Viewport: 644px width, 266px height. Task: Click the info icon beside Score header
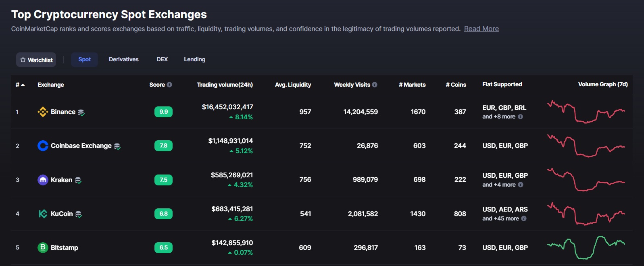[169, 85]
